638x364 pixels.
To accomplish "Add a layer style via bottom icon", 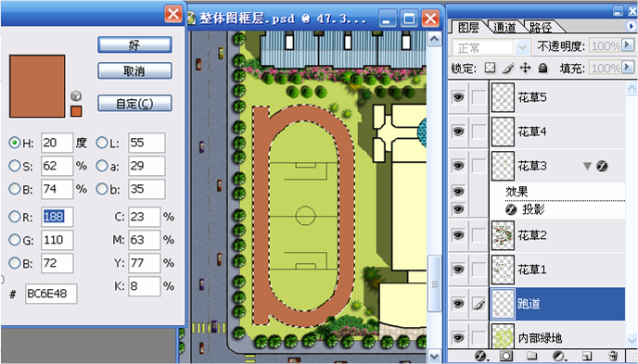I will (481, 357).
